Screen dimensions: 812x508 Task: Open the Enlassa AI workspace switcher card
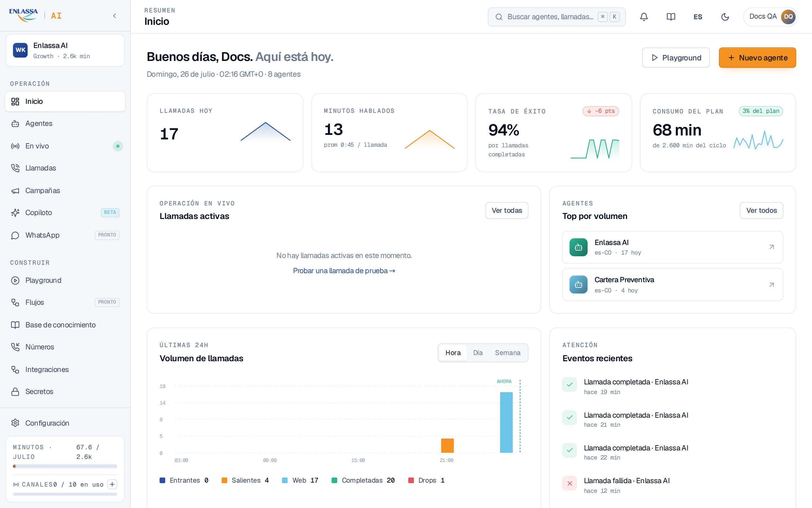point(65,51)
